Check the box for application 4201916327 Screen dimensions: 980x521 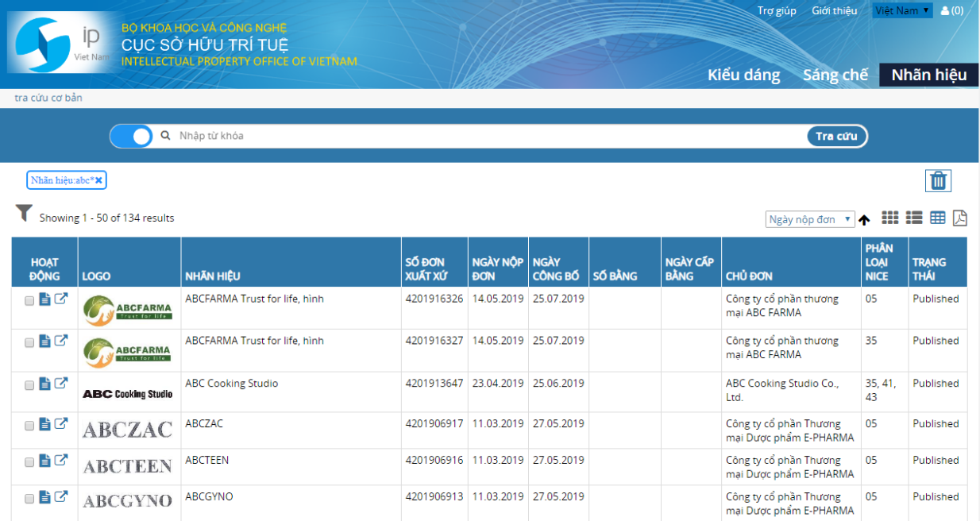point(29,343)
